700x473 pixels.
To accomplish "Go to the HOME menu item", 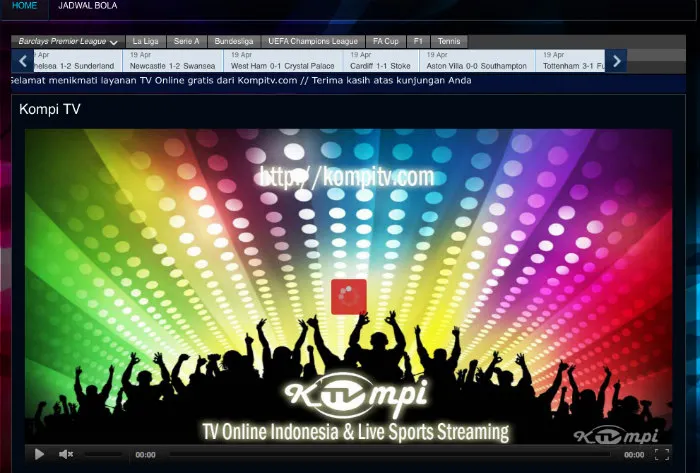I will click(24, 6).
